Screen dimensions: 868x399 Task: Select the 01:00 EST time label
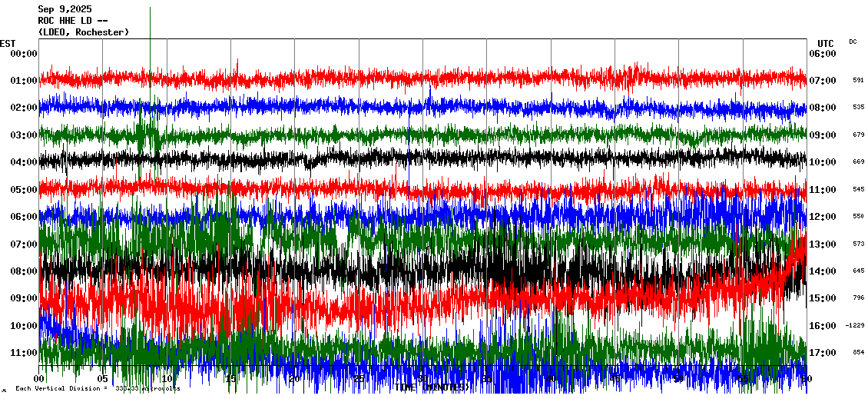point(24,81)
